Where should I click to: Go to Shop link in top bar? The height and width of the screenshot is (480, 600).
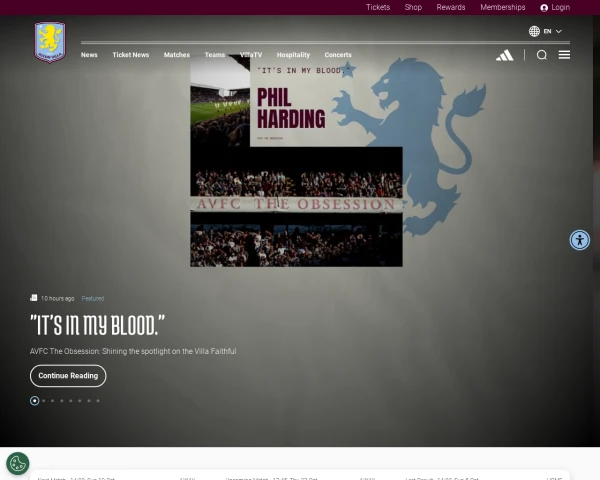click(x=413, y=7)
